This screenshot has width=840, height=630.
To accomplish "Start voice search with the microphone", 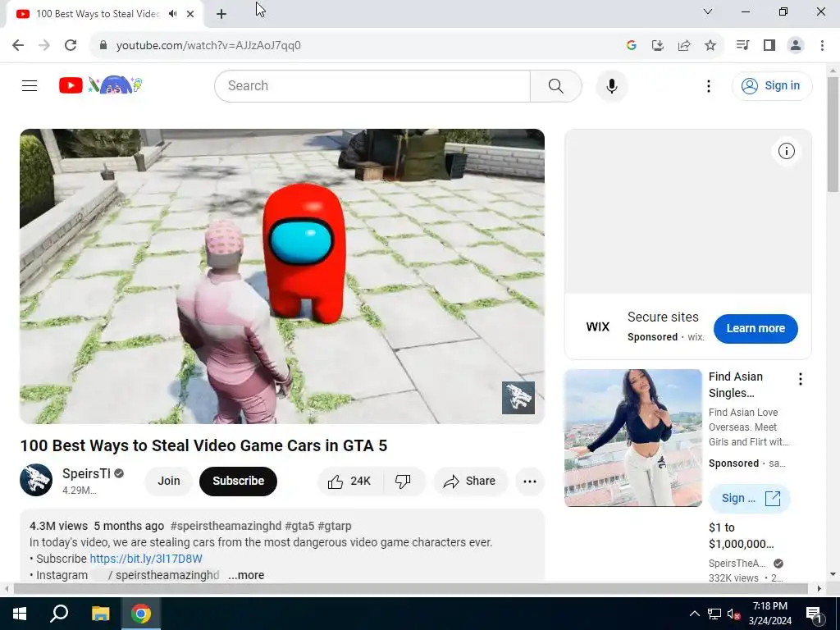I will click(611, 85).
